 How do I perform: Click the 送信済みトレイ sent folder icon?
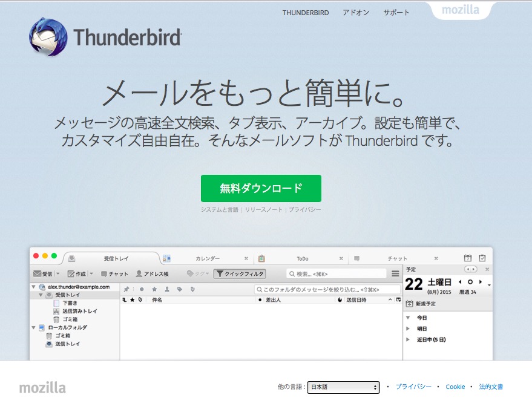tap(56, 311)
